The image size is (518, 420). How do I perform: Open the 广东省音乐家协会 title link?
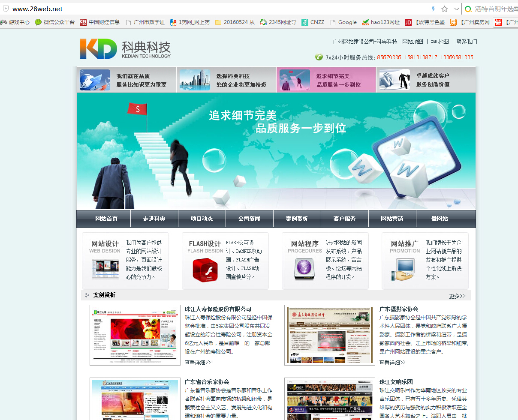(207, 382)
